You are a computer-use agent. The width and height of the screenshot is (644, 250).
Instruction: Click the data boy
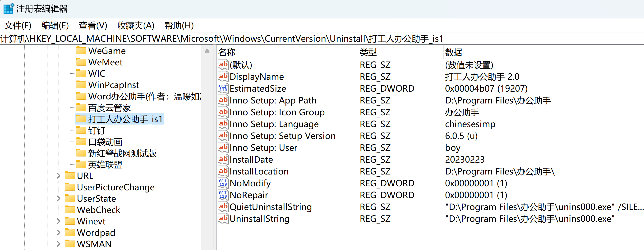coord(452,148)
